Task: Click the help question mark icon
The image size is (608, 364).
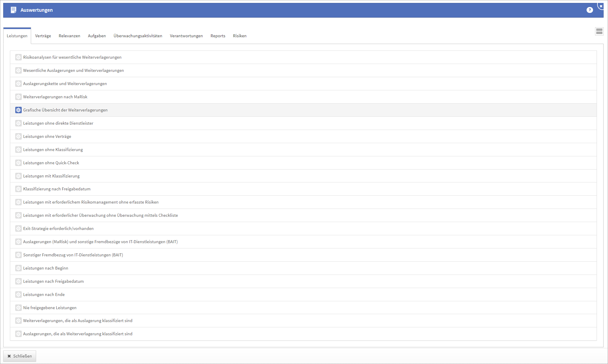Action: pyautogui.click(x=590, y=10)
